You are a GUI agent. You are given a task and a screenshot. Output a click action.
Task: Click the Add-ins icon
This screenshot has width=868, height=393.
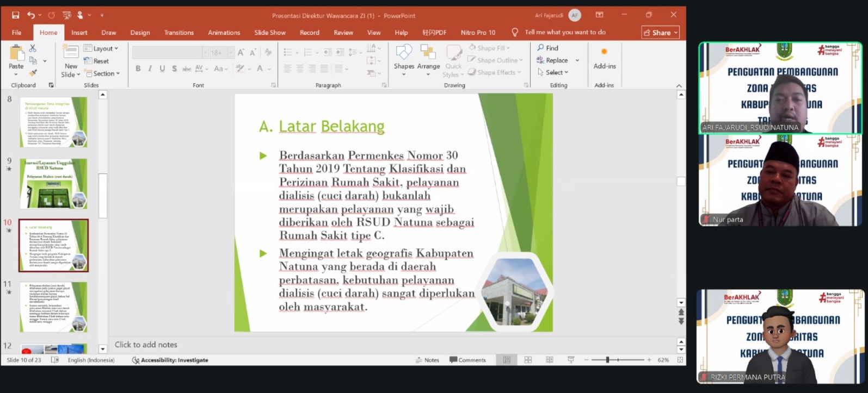(x=604, y=52)
